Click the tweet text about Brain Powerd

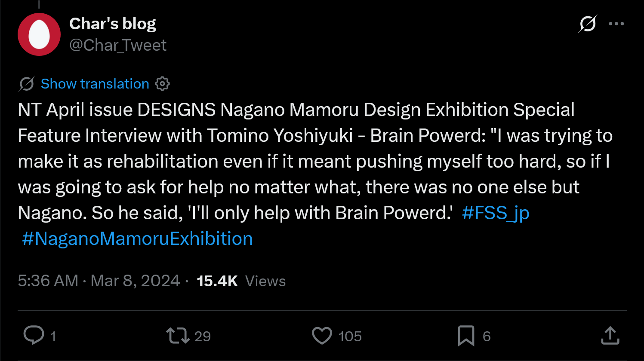(301, 161)
